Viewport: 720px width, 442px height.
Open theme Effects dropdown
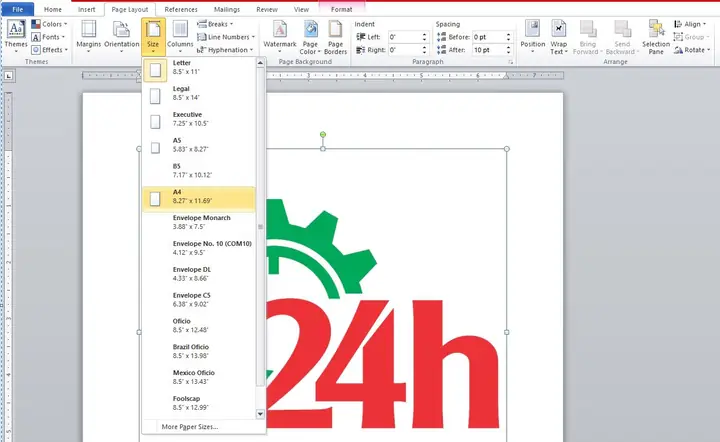[50, 50]
